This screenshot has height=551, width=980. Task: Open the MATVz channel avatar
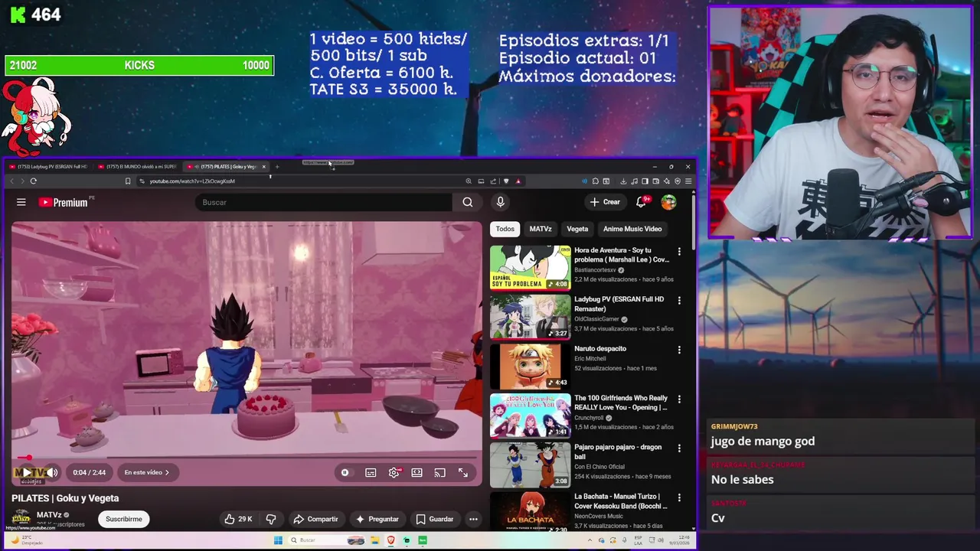tap(21, 518)
